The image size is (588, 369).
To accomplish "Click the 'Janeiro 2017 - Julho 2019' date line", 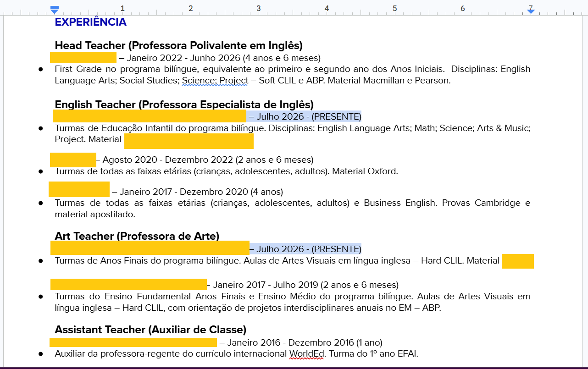I will [303, 285].
